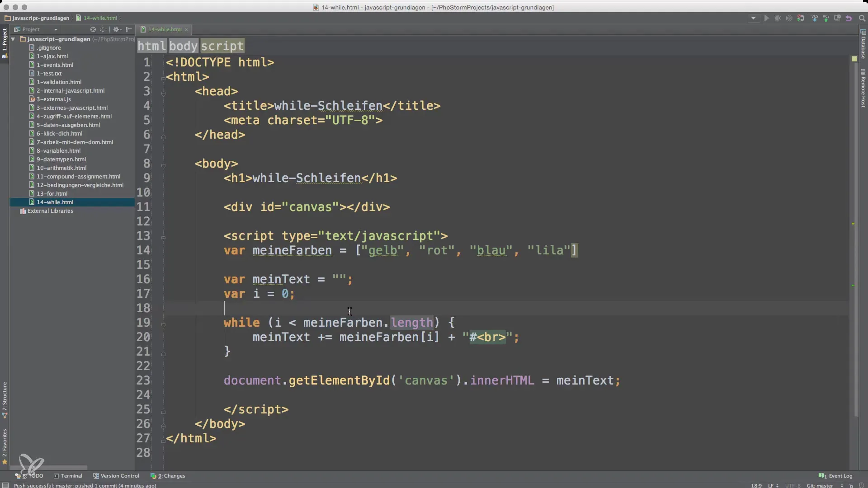
Task: Toggle Listen for PHP Debug Connections icon
Action: pos(801,19)
